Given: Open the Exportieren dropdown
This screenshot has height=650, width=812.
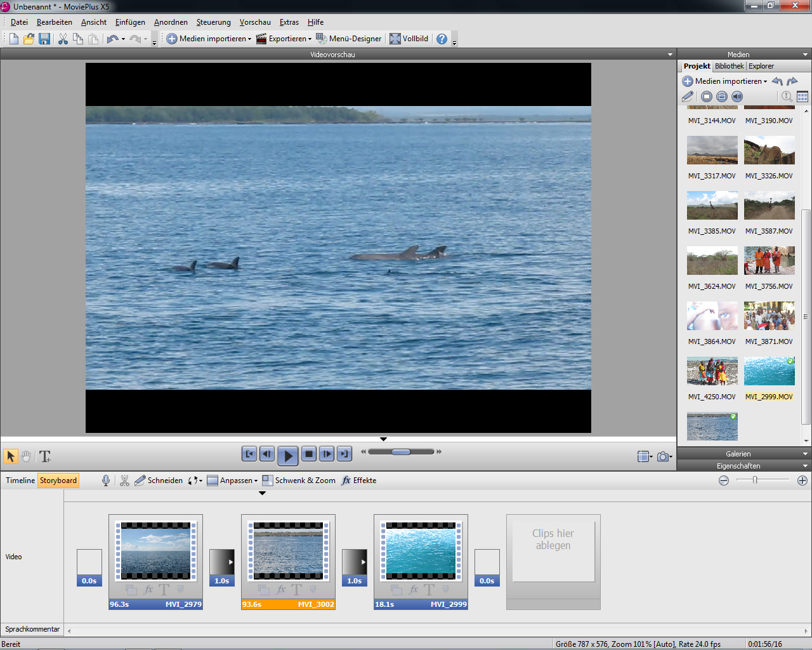Looking at the screenshot, I should [284, 39].
